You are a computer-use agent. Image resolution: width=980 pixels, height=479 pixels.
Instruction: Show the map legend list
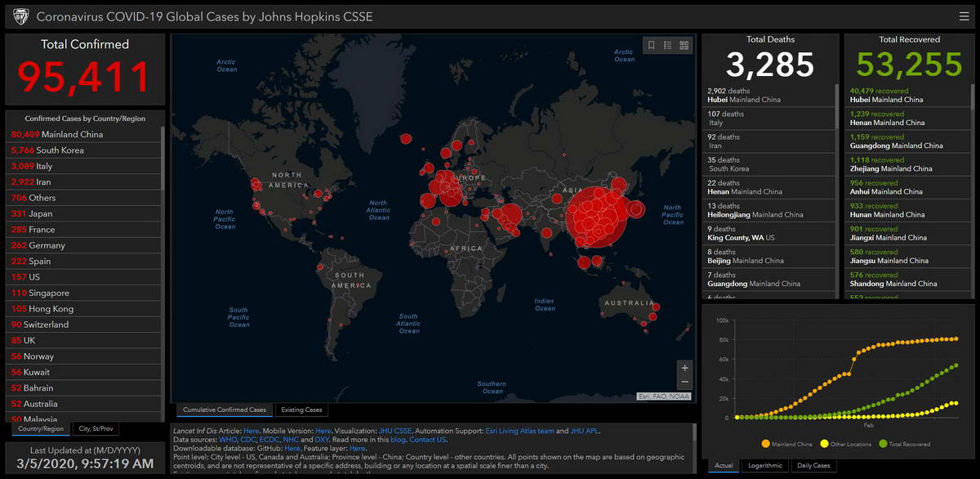click(x=668, y=45)
